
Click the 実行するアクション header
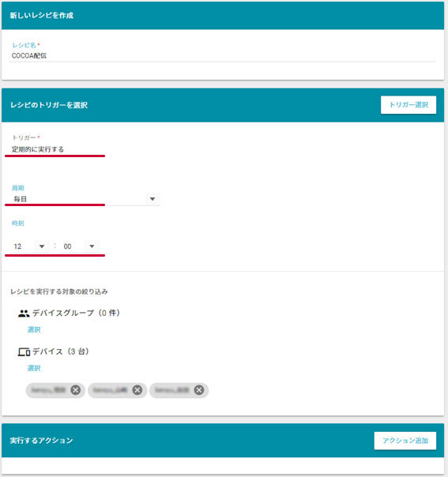point(41,441)
